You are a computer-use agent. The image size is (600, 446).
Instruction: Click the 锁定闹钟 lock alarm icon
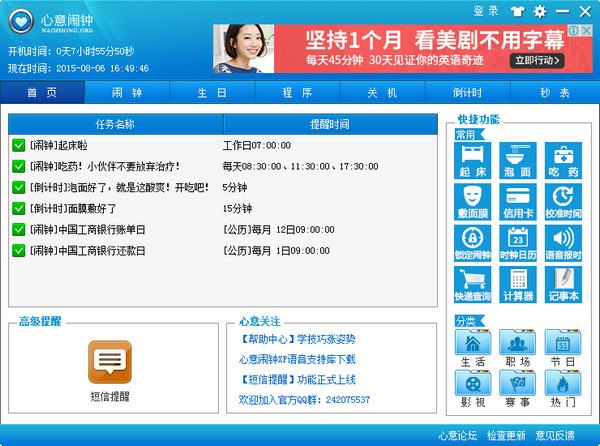[x=470, y=242]
